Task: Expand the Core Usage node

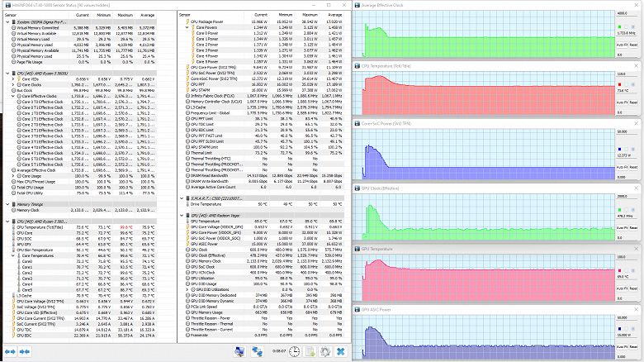Action: click(x=13, y=176)
